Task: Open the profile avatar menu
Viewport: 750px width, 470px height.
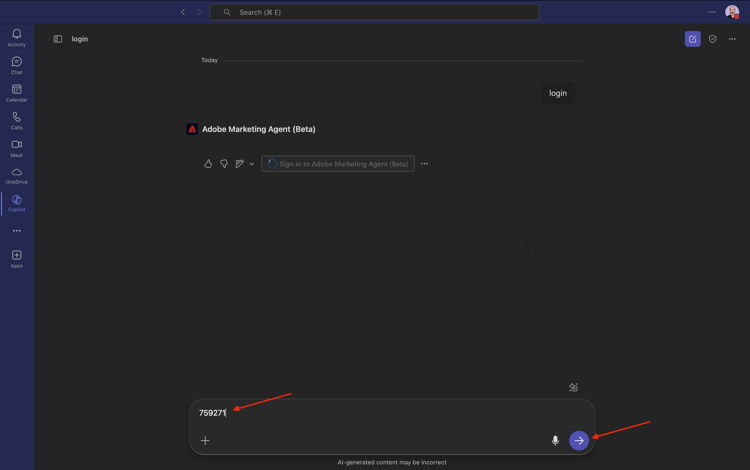Action: (x=732, y=12)
